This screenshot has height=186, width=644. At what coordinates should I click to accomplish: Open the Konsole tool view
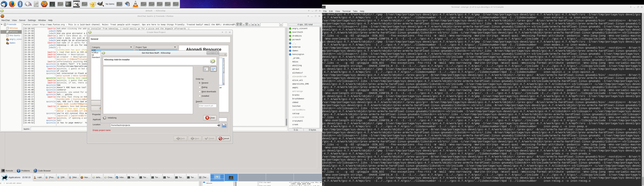tap(7, 171)
